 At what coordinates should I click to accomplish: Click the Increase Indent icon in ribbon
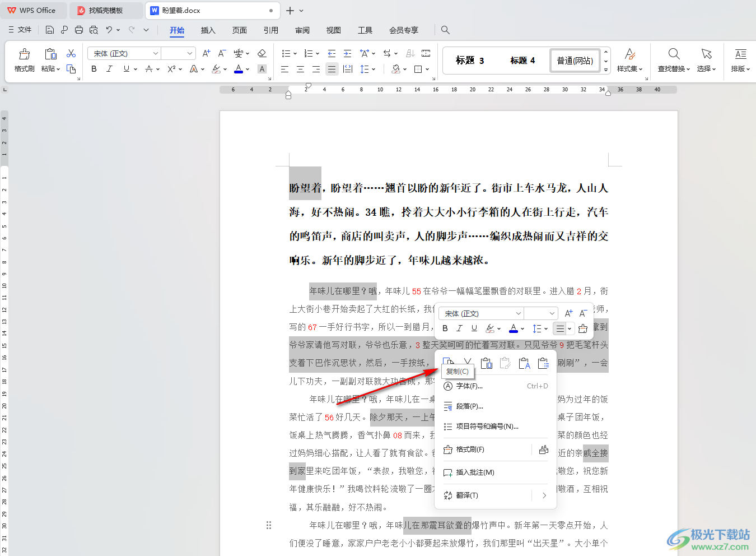tap(347, 54)
